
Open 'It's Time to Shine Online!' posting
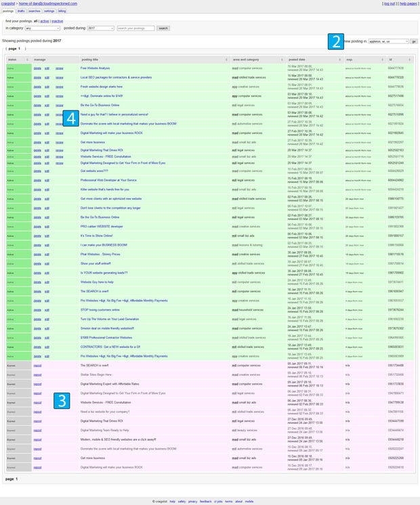(96, 236)
